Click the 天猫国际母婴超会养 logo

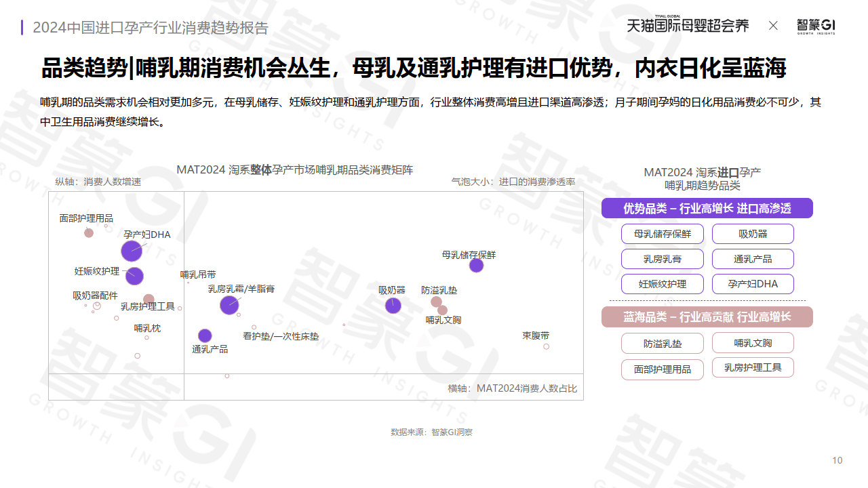pos(688,24)
